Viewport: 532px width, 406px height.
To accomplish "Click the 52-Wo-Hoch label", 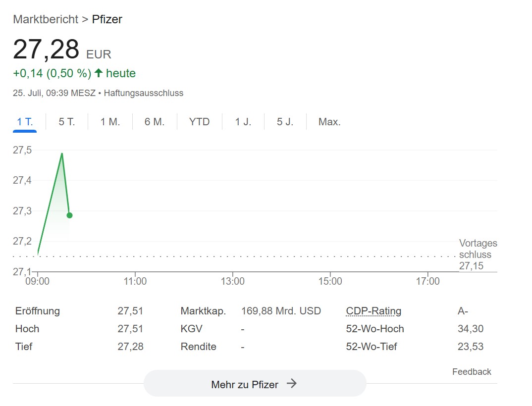I will tap(375, 329).
